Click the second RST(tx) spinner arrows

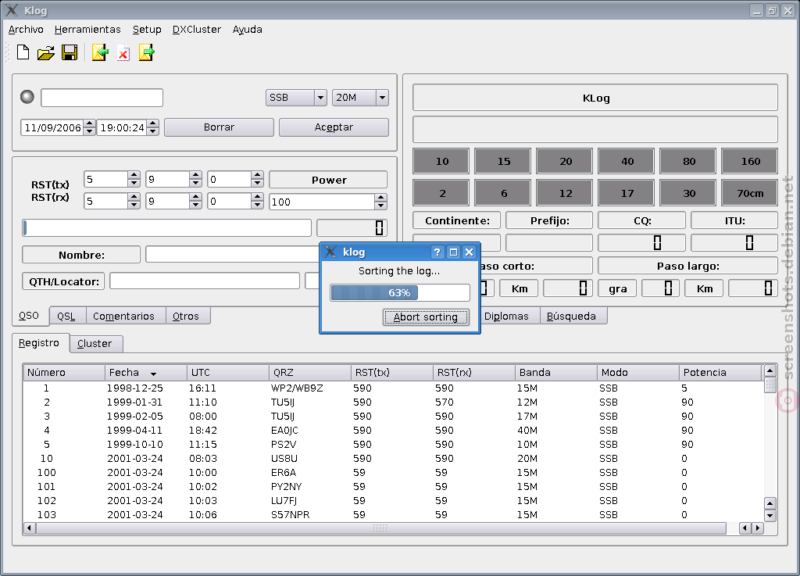pyautogui.click(x=195, y=179)
